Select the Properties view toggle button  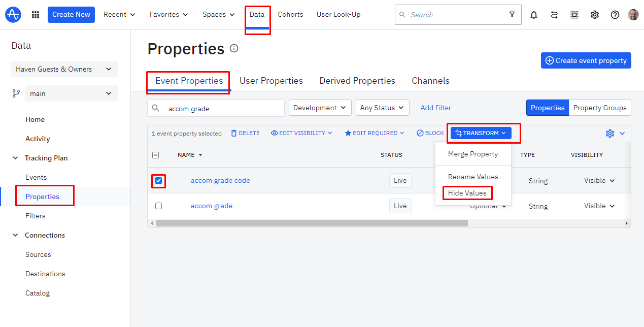click(x=548, y=108)
